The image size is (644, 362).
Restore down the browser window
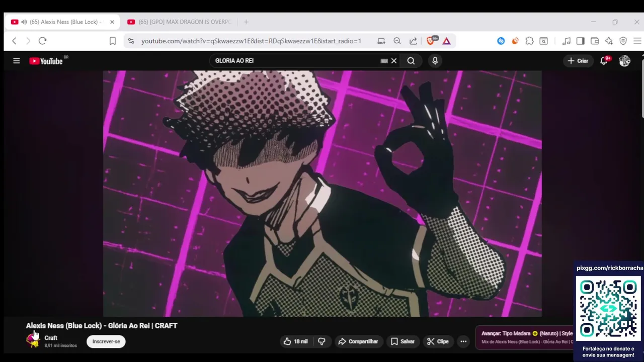(x=615, y=22)
